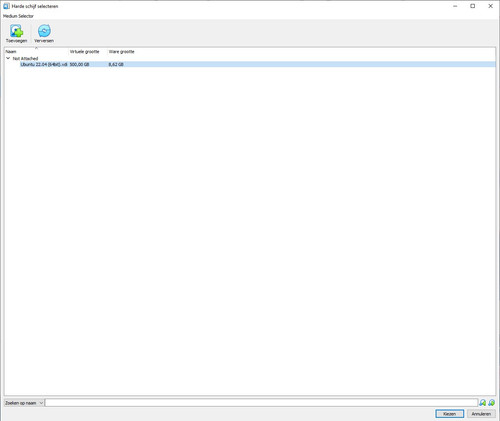Close the Harde schijf selecteren dialog
Image resolution: width=500 pixels, height=421 pixels.
[490, 6]
